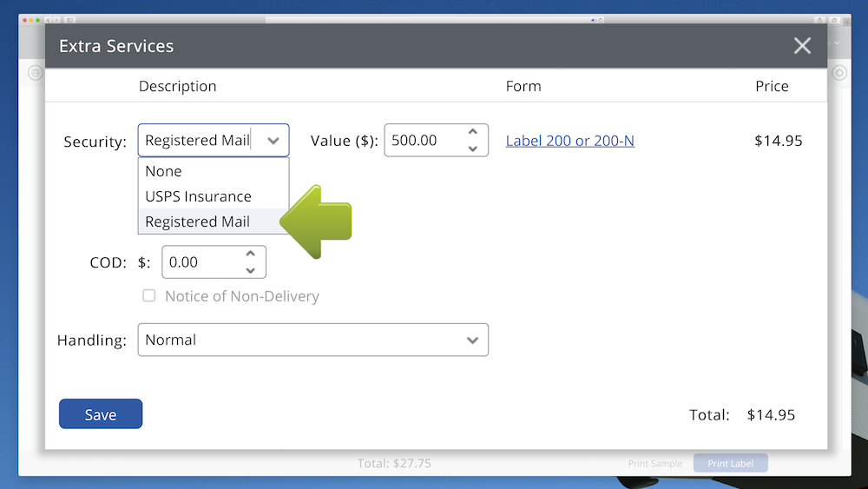The height and width of the screenshot is (489, 868).
Task: Go forward using browser forward arrow
Action: [56, 20]
